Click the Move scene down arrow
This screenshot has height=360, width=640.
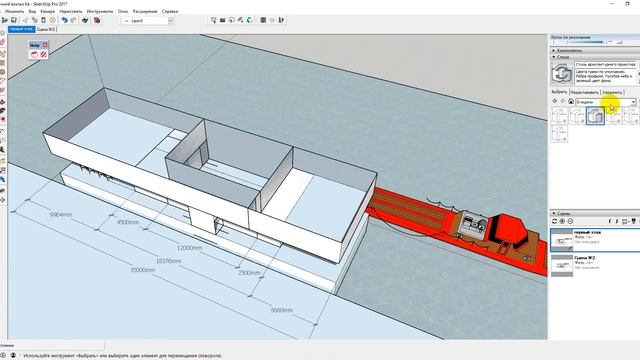(617, 221)
